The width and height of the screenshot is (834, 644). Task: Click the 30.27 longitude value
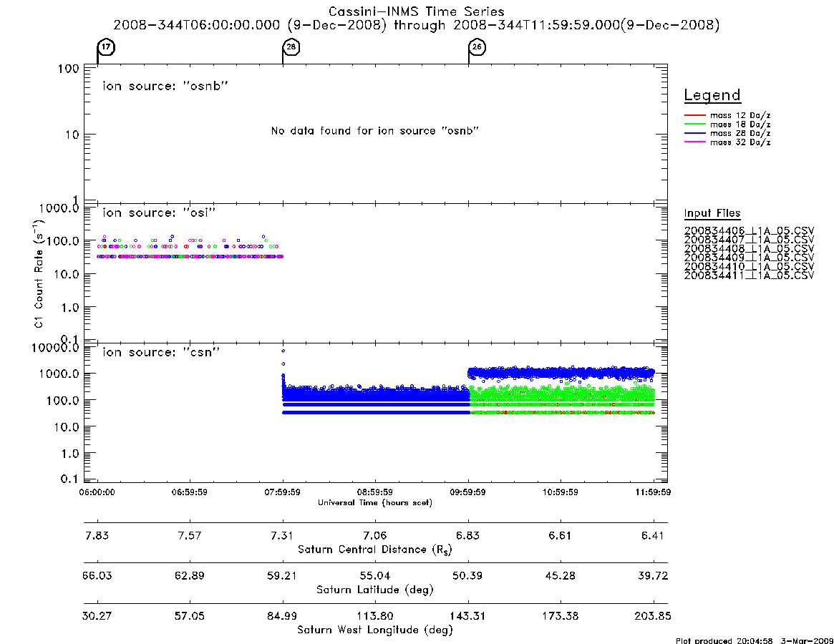pos(97,616)
